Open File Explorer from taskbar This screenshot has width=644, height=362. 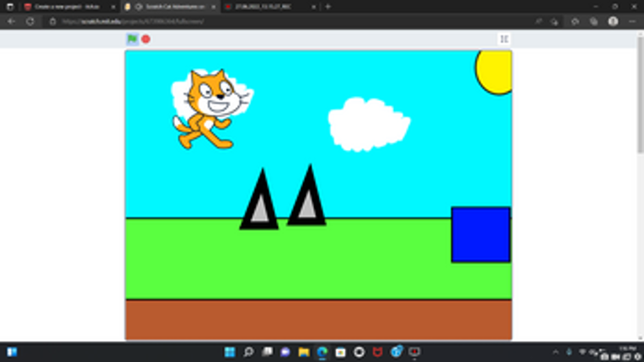(304, 352)
